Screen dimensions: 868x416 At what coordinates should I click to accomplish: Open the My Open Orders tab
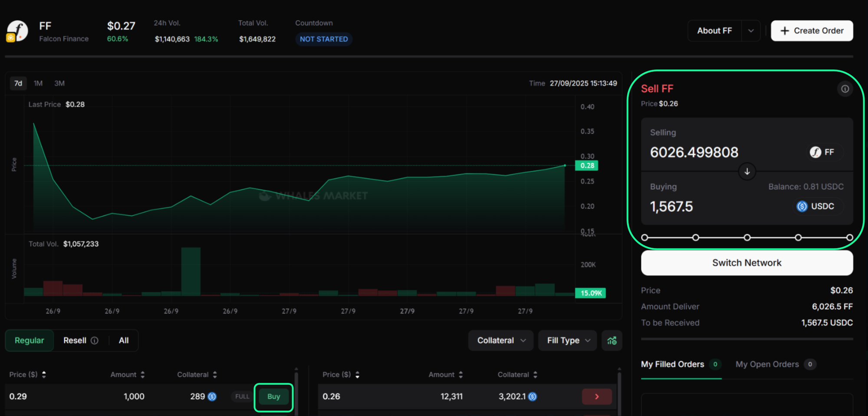[776, 364]
